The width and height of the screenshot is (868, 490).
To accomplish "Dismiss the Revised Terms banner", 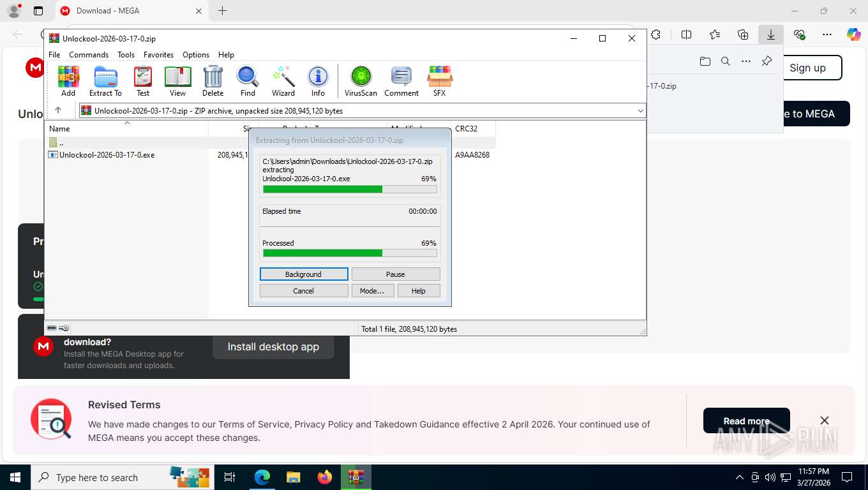I will (x=825, y=420).
